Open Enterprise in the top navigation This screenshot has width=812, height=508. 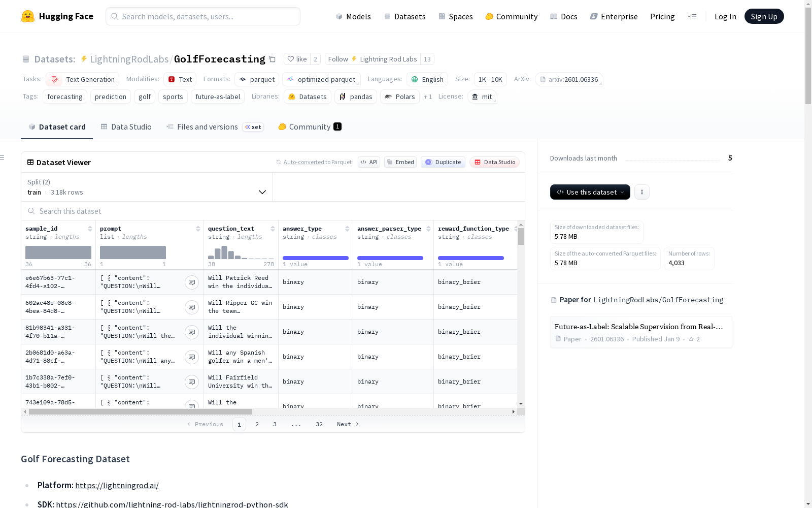[614, 16]
